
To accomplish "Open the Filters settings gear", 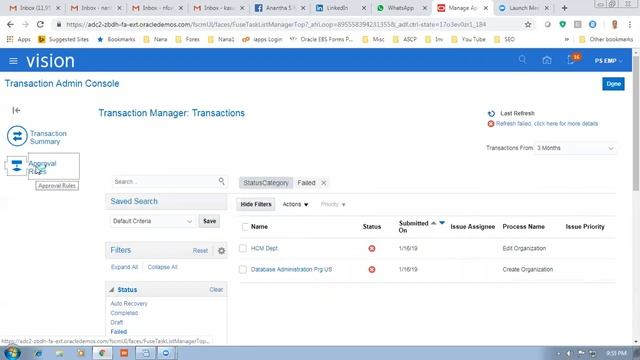I will (221, 251).
